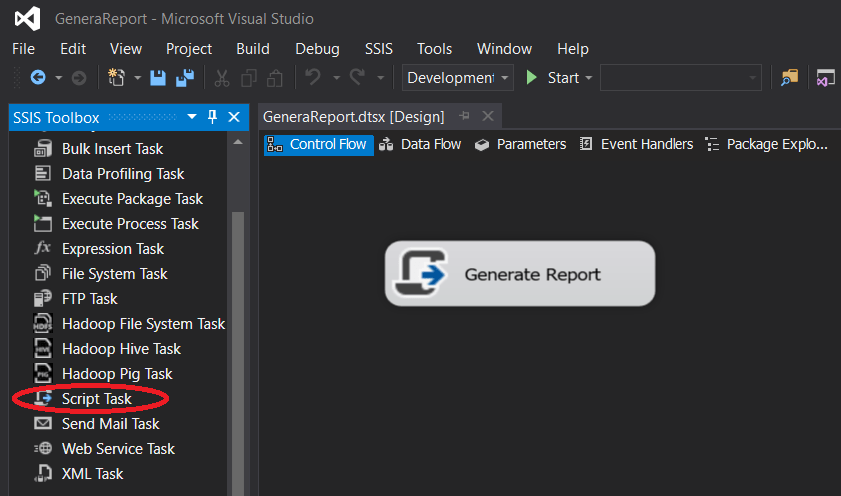Screen dimensions: 841x496
Task: Expand the Undo history dropdown arrow
Action: 336,78
